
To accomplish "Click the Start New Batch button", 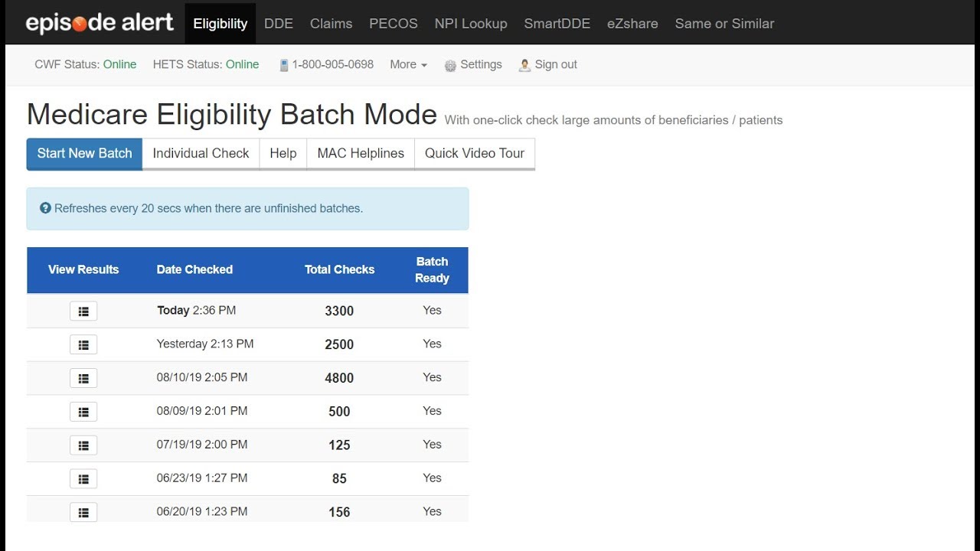I will tap(84, 153).
